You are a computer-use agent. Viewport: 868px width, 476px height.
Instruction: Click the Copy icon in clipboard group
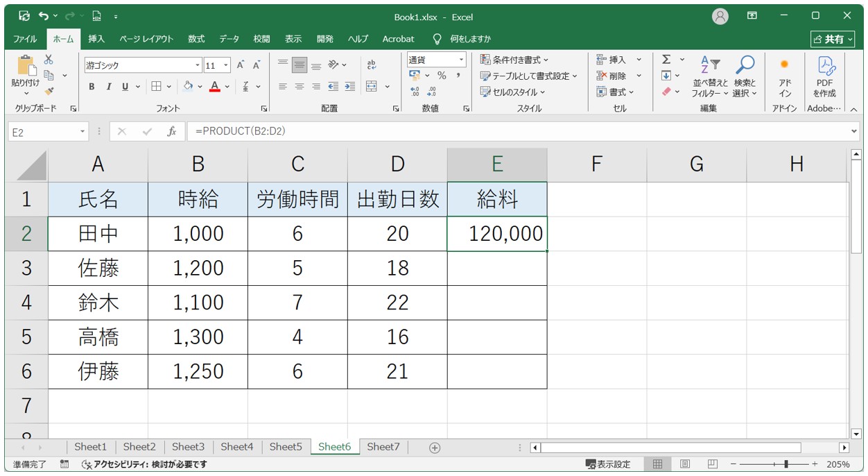[x=49, y=75]
